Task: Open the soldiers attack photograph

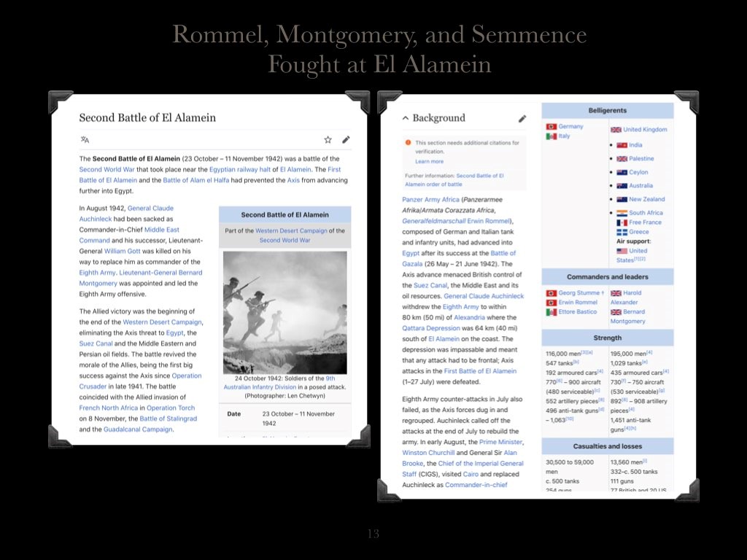Action: click(x=285, y=312)
